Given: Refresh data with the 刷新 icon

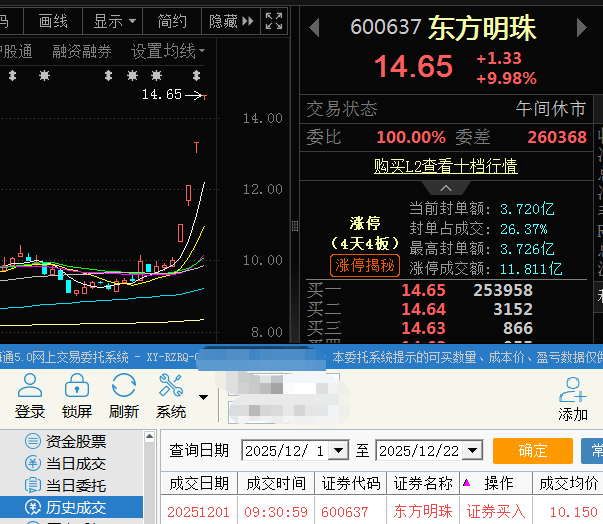Looking at the screenshot, I should tap(123, 385).
